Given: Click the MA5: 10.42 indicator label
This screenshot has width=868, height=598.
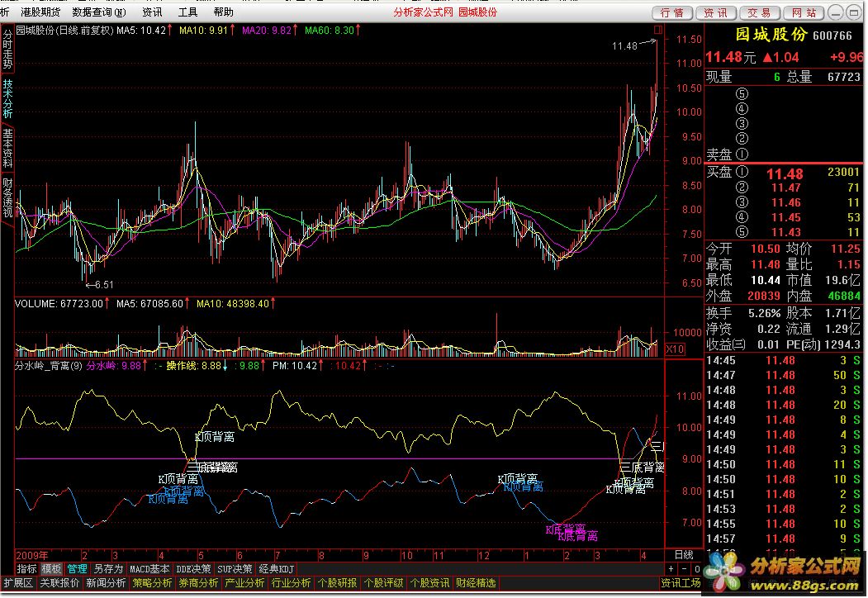Looking at the screenshot, I should [x=144, y=31].
